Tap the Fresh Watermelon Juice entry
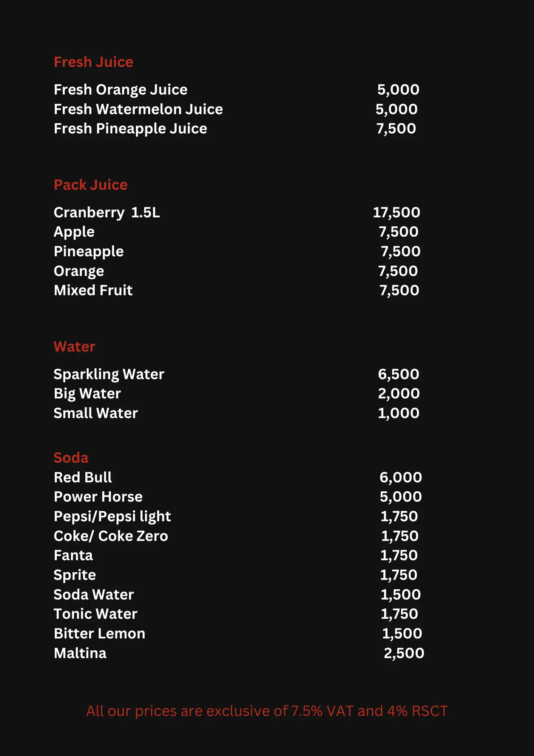 (138, 109)
